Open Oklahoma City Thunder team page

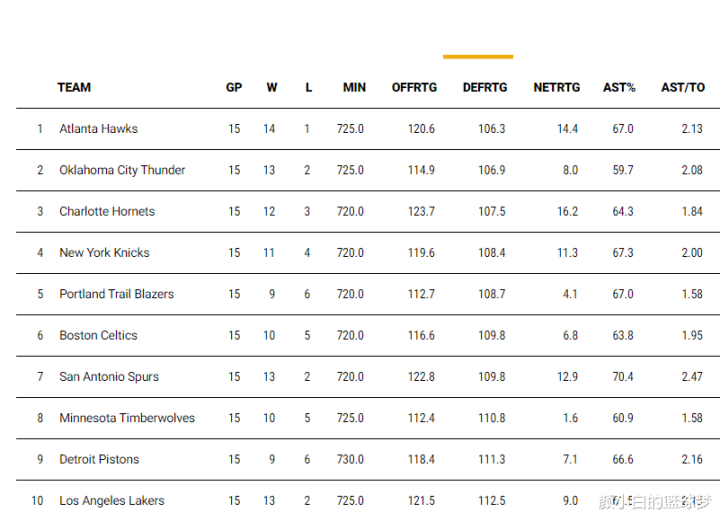click(x=122, y=170)
